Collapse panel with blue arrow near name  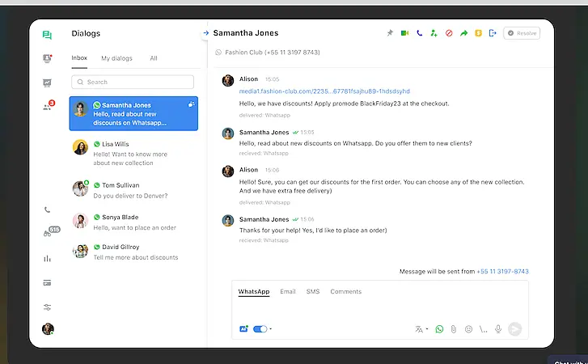tap(205, 33)
